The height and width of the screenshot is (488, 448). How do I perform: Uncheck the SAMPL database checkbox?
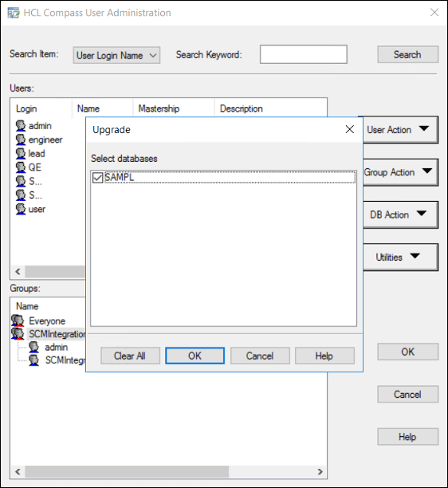98,178
